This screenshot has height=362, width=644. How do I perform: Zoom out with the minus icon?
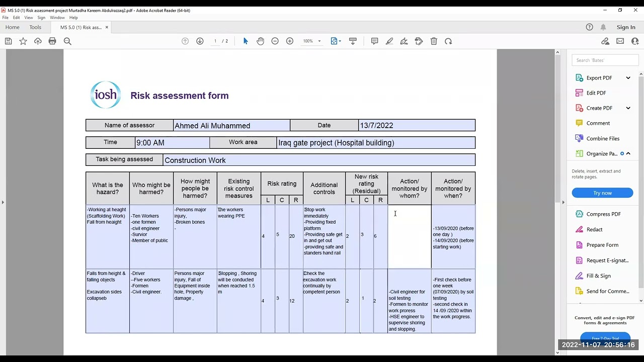275,41
